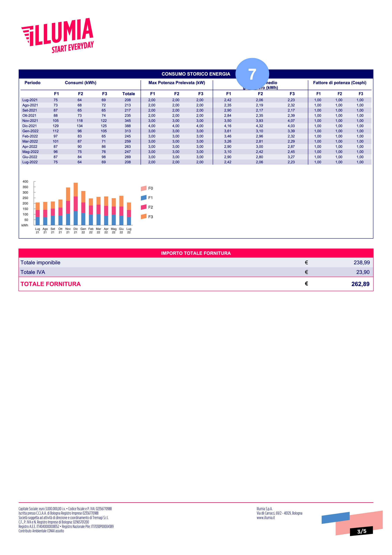This screenshot has width=392, height=555.
Task: Click 'Max Potenza Prelevata (kW)' header
Action: click(177, 83)
